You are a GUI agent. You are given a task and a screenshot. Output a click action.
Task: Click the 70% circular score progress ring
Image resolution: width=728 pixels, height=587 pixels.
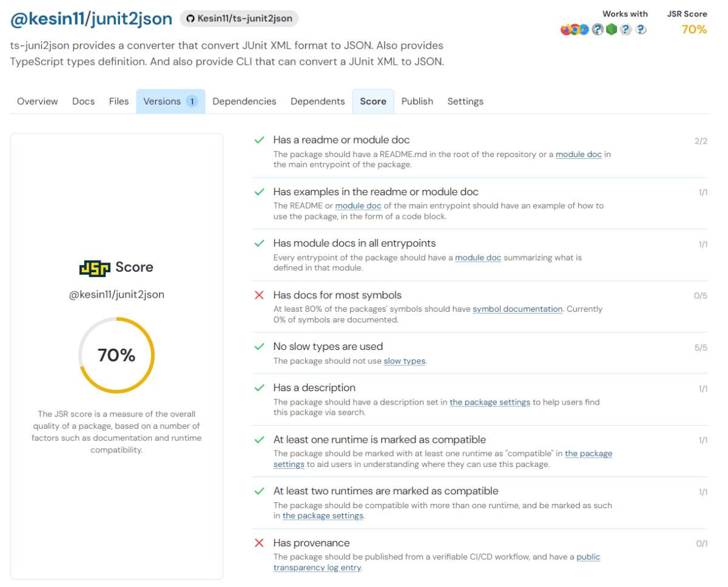116,355
